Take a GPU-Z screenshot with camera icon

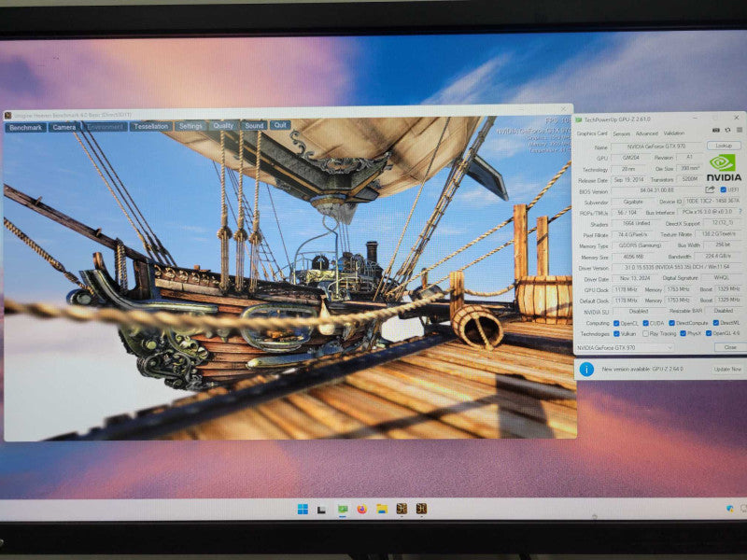(x=715, y=130)
